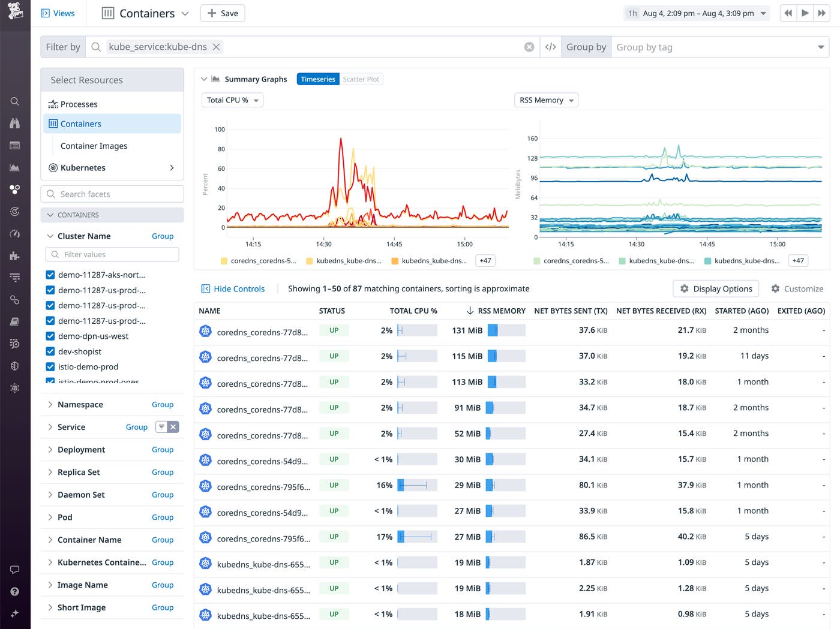Open the RSS Memory metric dropdown

coord(545,100)
